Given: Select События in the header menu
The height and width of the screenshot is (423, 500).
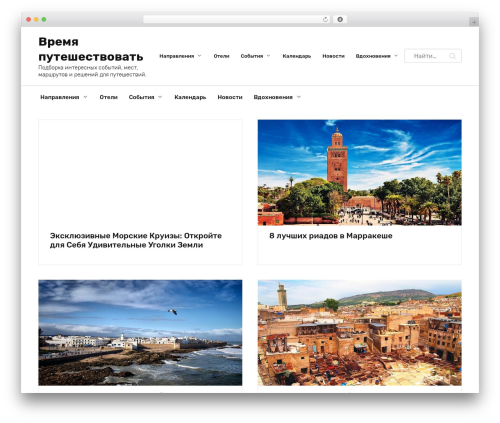Looking at the screenshot, I should [252, 56].
